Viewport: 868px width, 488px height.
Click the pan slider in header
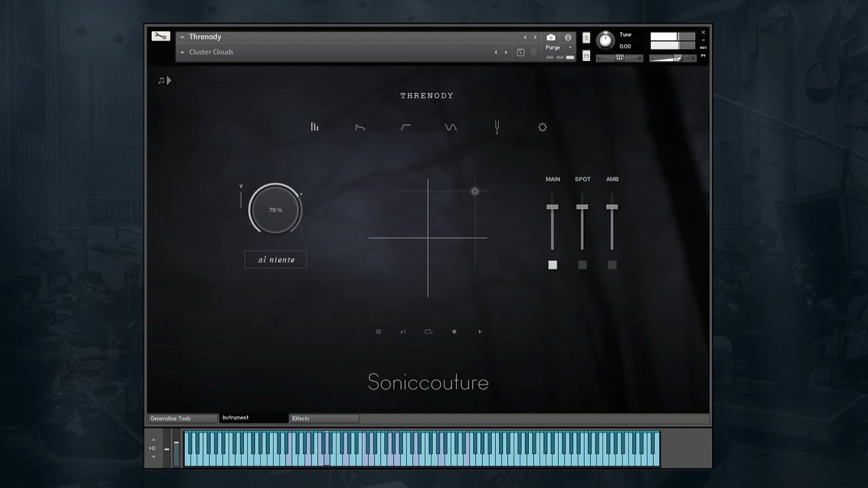click(x=620, y=58)
